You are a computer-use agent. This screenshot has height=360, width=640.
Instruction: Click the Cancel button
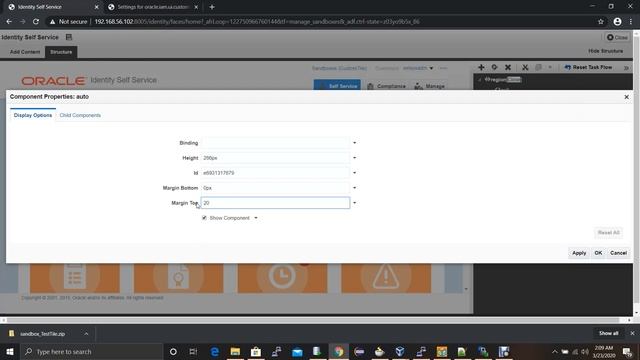coord(618,253)
